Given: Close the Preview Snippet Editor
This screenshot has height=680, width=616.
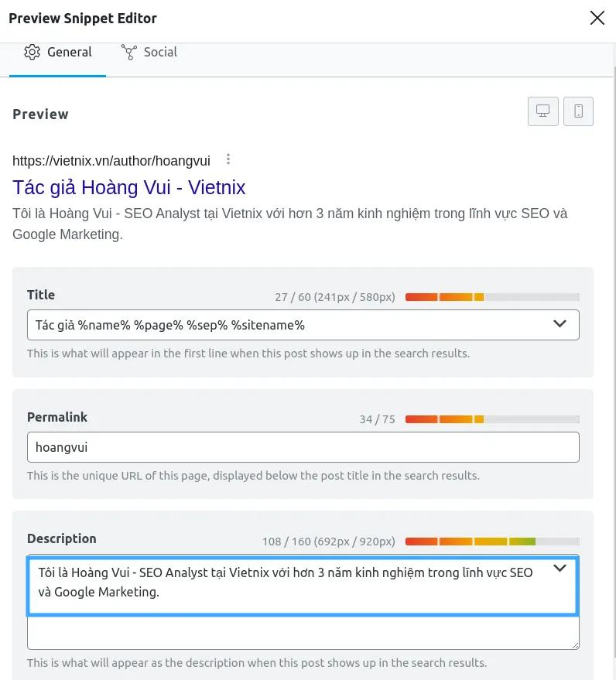Looking at the screenshot, I should [x=597, y=18].
